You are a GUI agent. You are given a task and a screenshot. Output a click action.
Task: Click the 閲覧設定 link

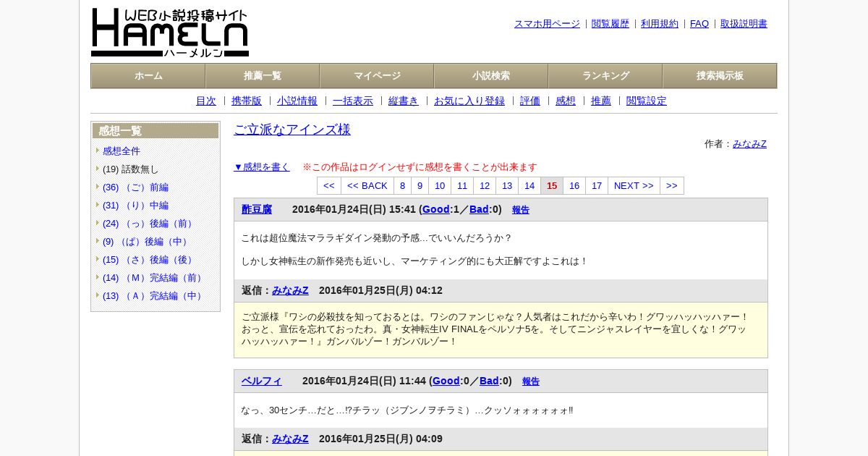click(647, 101)
